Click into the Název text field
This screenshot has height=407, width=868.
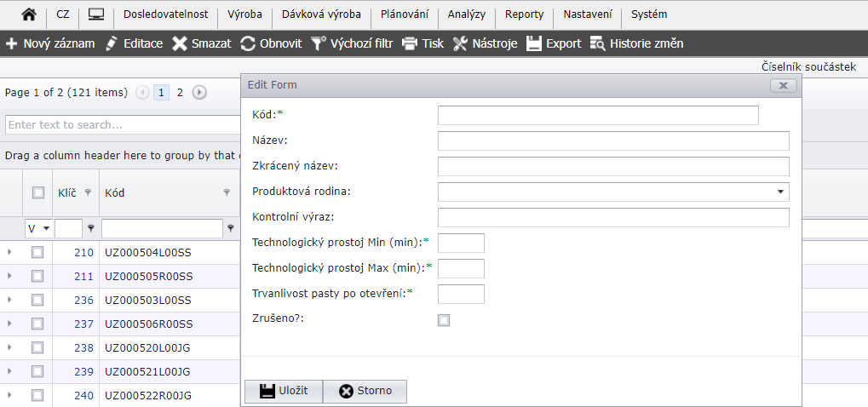(x=613, y=140)
